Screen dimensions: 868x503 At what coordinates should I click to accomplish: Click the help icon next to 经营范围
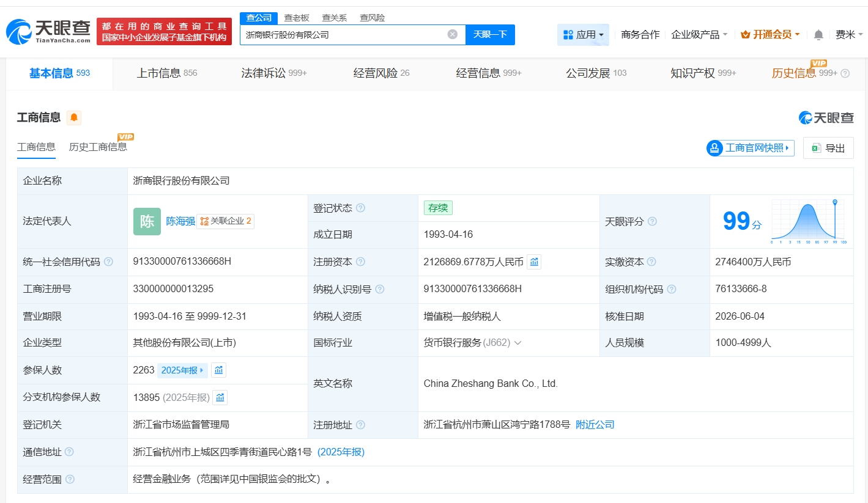tap(69, 479)
